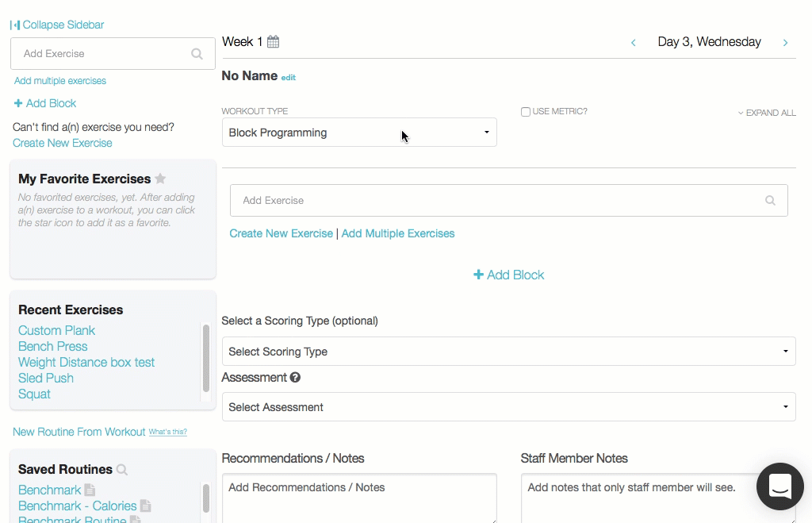Click Expand All

[x=767, y=113]
